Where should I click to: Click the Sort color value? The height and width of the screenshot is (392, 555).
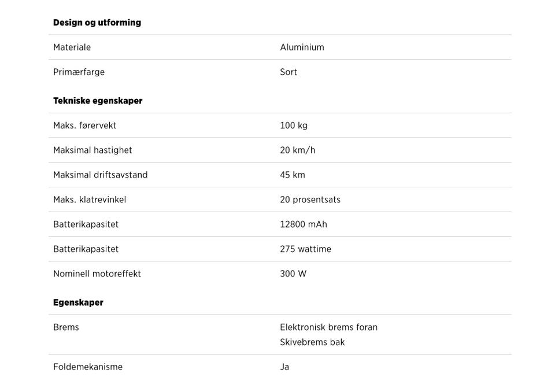pyautogui.click(x=288, y=72)
